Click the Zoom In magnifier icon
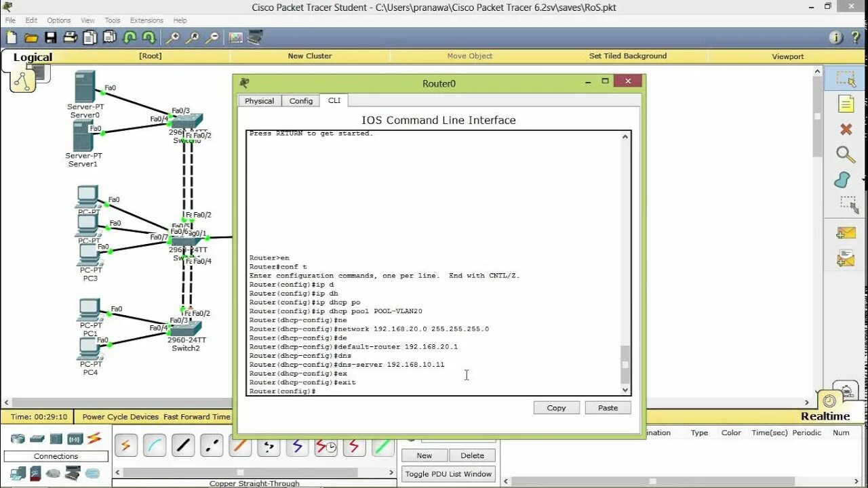868x488 pixels. tap(173, 37)
